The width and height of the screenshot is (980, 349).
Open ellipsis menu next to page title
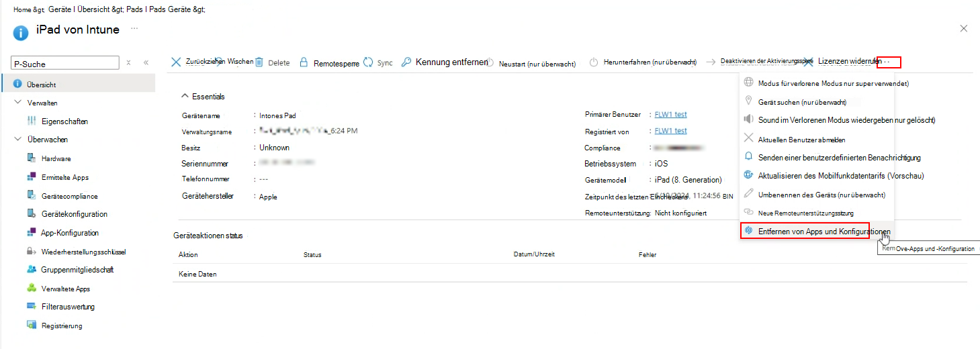(x=134, y=29)
